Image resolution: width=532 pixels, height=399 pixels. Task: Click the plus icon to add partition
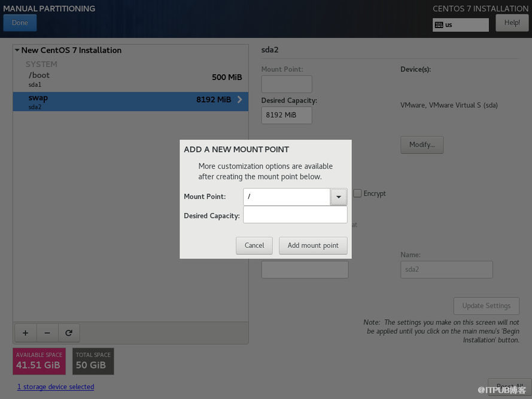coord(25,333)
